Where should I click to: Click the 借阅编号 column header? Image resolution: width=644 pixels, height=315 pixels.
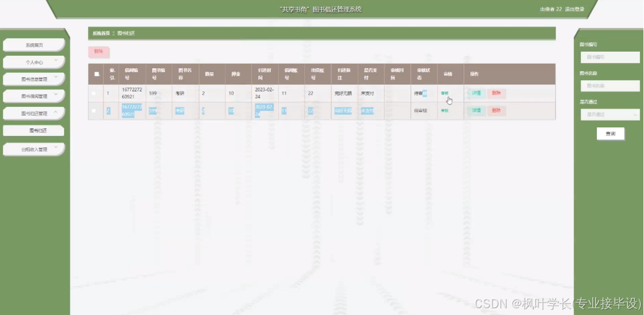point(131,74)
